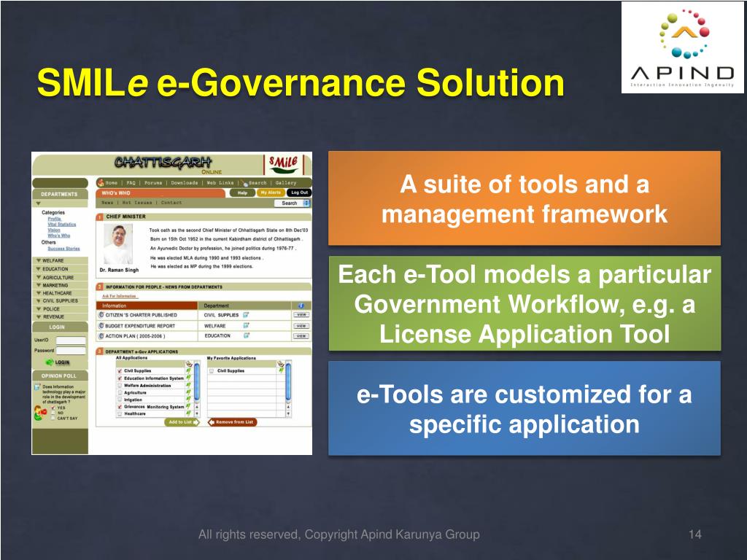Check the Agriculture checkbox

tap(120, 392)
